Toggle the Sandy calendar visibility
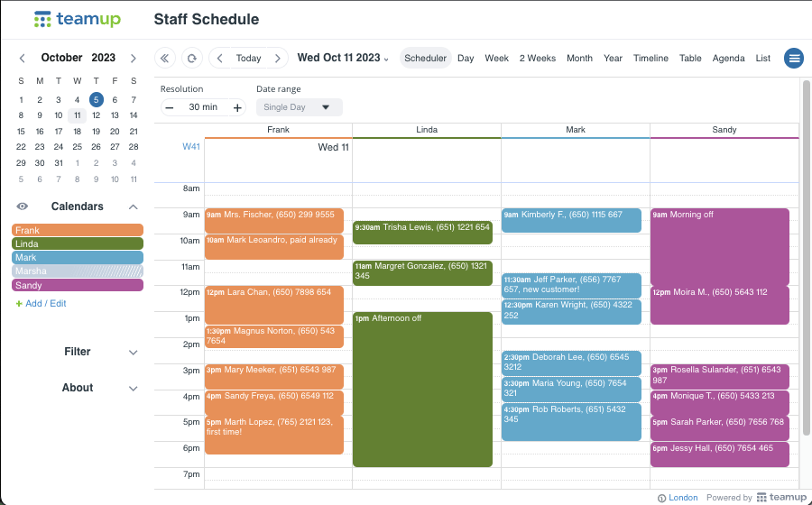Screen dimensions: 812x505 tap(78, 285)
